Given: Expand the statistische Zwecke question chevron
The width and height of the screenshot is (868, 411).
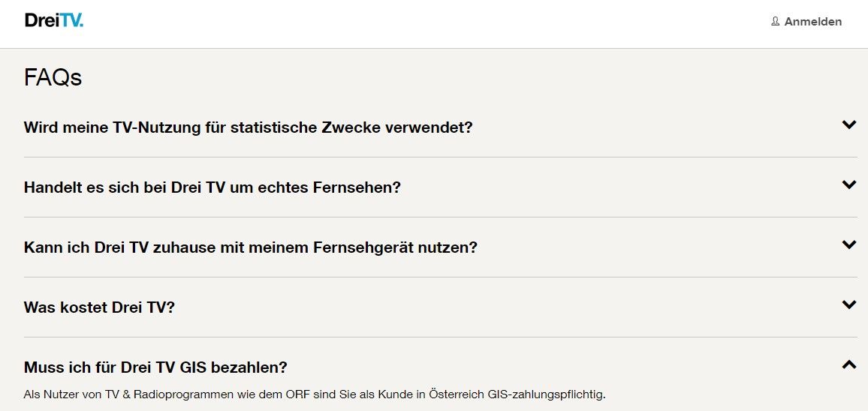Looking at the screenshot, I should click(x=849, y=125).
